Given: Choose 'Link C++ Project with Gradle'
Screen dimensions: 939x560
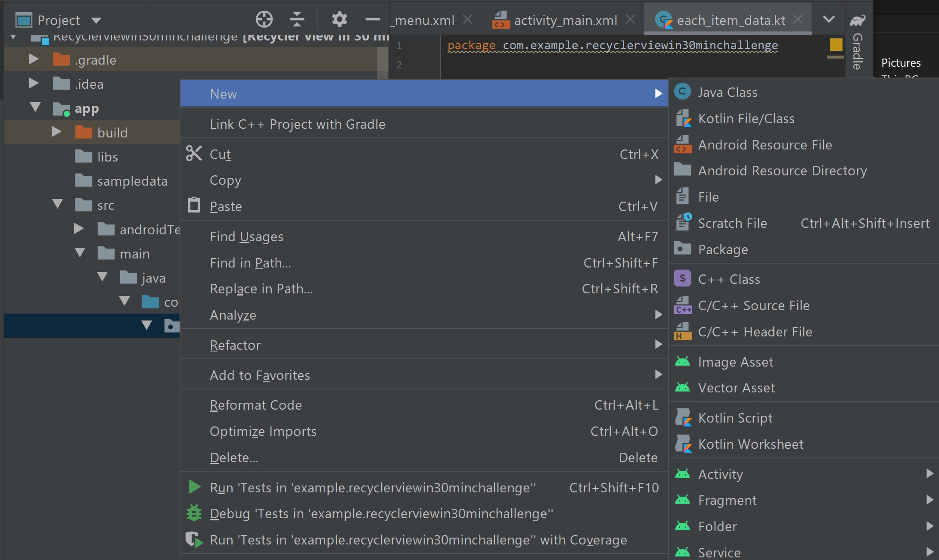Looking at the screenshot, I should pos(298,124).
